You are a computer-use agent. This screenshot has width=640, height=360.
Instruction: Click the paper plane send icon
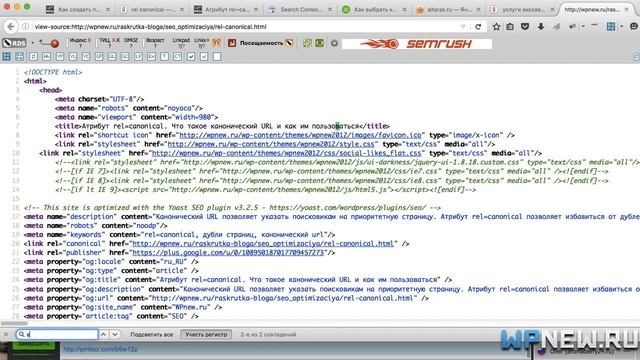[556, 27]
